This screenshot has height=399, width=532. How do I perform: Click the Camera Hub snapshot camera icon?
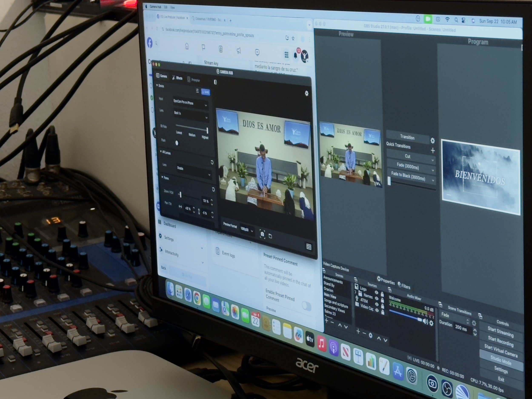point(262,234)
